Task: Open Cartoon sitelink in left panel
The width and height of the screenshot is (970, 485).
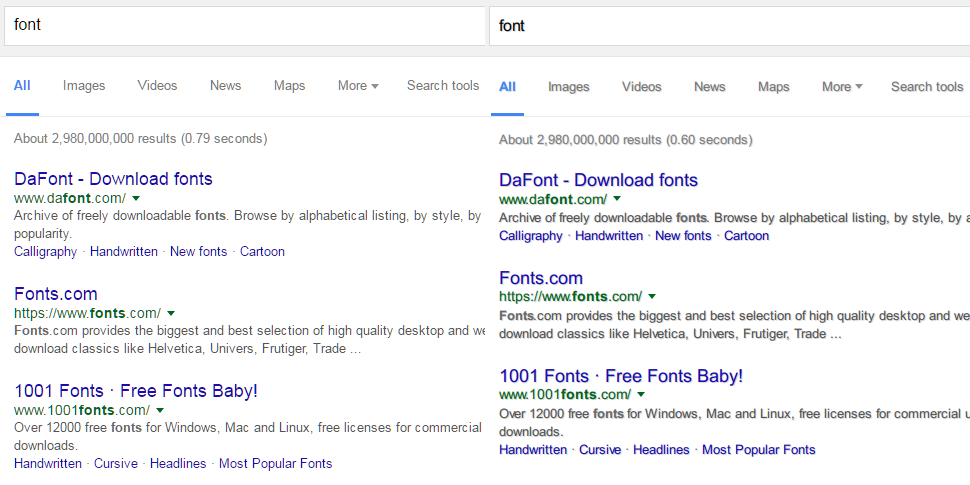Action: click(x=262, y=252)
